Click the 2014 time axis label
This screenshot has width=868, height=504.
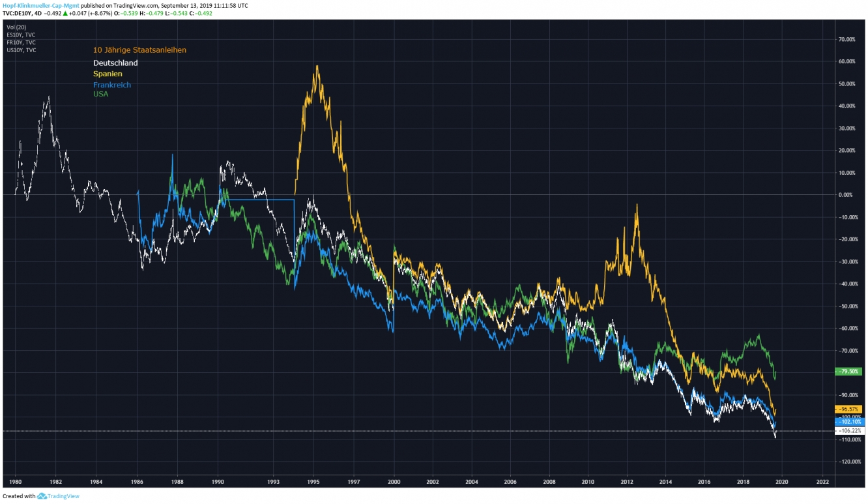coord(665,482)
